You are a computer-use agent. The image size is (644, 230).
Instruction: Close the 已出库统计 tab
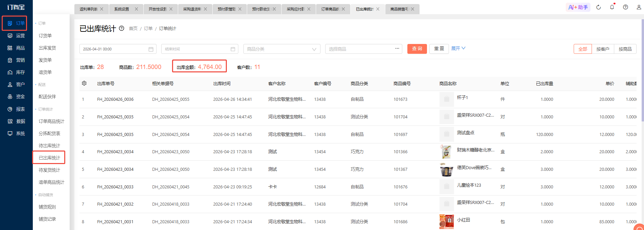tap(378, 9)
